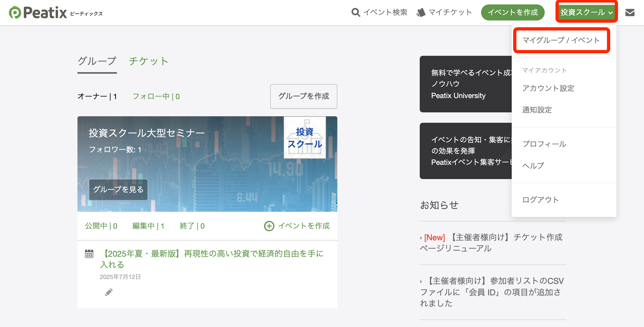Click ログアウト to sign out
Screen dimensions: 644x327
pos(540,199)
